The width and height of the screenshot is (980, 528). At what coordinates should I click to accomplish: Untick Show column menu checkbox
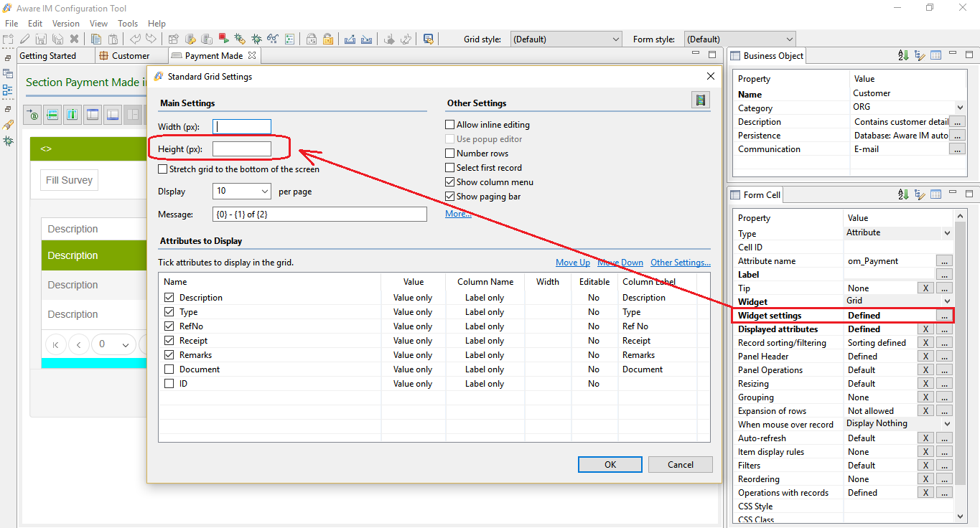pos(450,182)
